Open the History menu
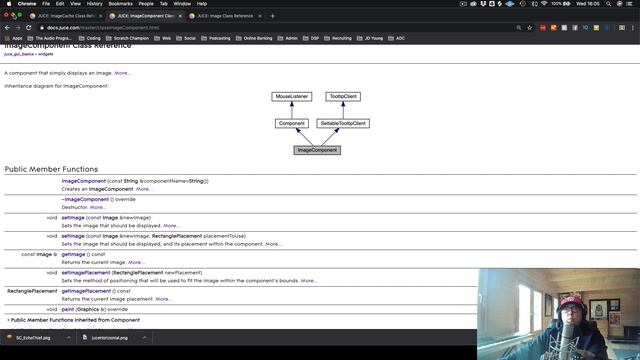This screenshot has width=640, height=360. coord(95,4)
